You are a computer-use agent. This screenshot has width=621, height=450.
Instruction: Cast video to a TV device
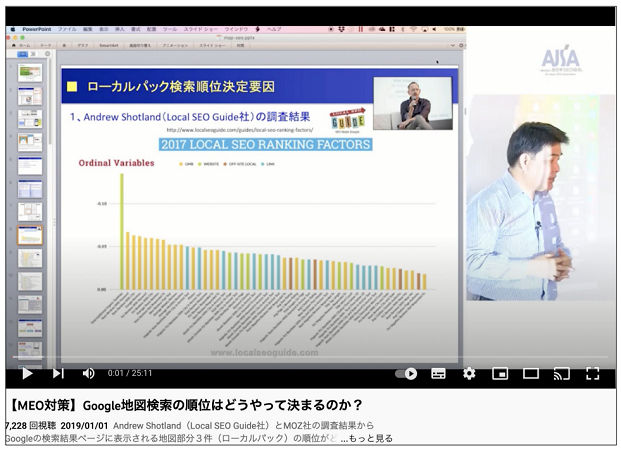coord(562,373)
